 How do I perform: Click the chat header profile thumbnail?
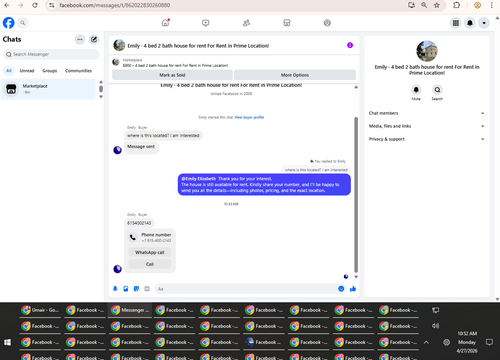[119, 45]
